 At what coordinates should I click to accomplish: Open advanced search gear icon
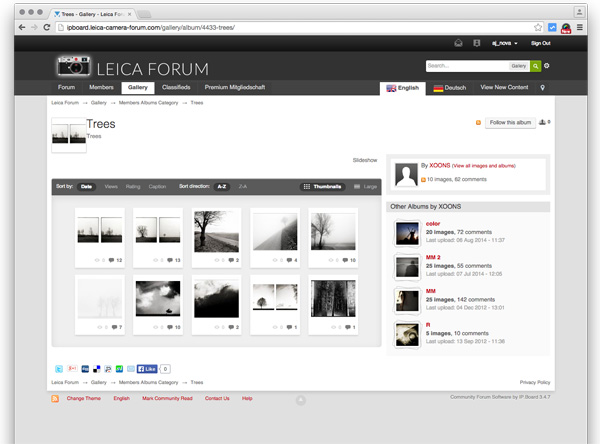pos(547,66)
